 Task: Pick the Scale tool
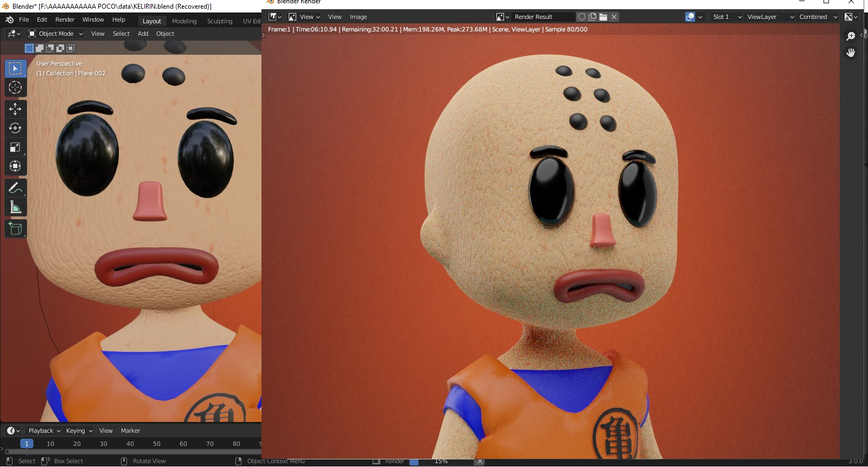pos(15,147)
